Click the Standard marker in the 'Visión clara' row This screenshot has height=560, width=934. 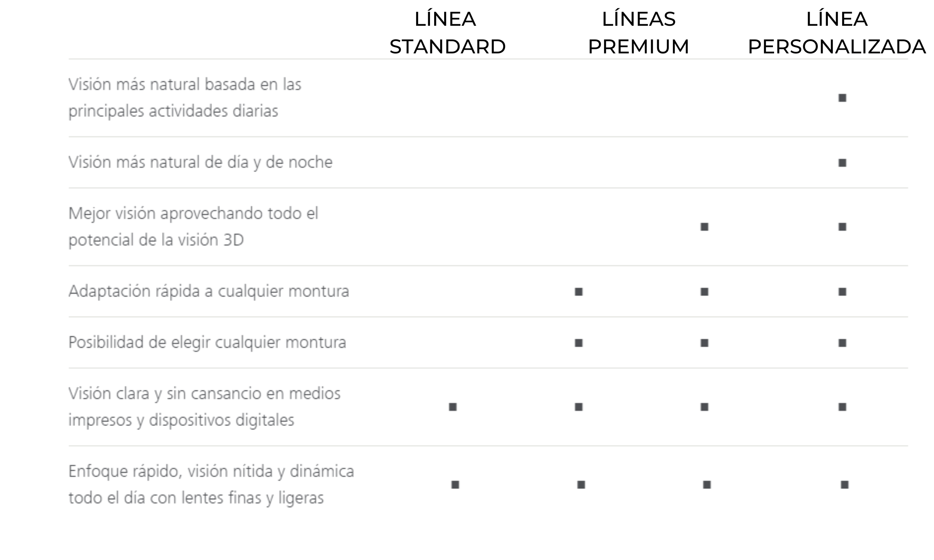click(453, 407)
